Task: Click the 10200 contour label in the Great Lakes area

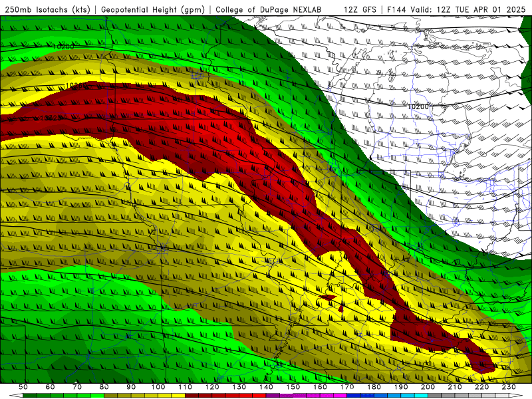Action: point(418,106)
